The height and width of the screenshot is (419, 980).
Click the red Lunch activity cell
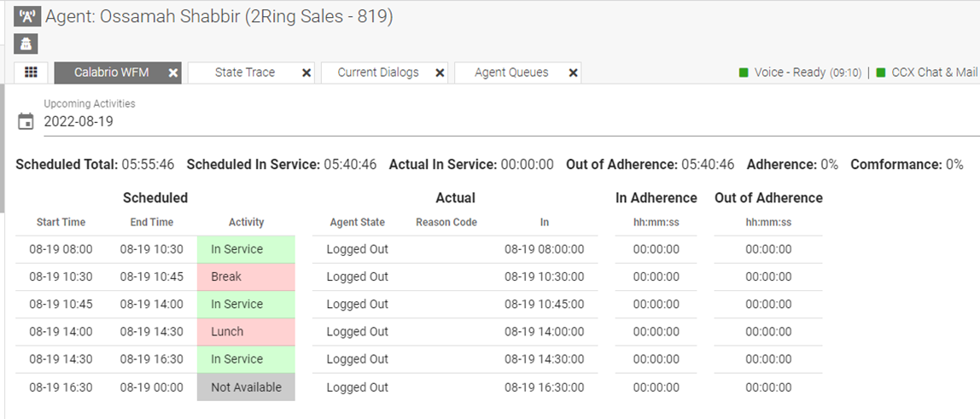(246, 331)
